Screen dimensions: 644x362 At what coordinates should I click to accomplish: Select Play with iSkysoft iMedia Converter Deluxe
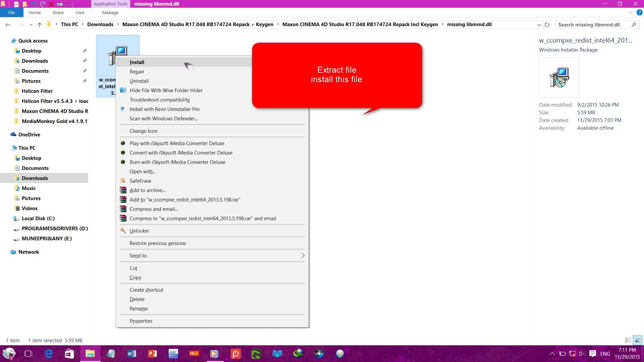pos(212,143)
